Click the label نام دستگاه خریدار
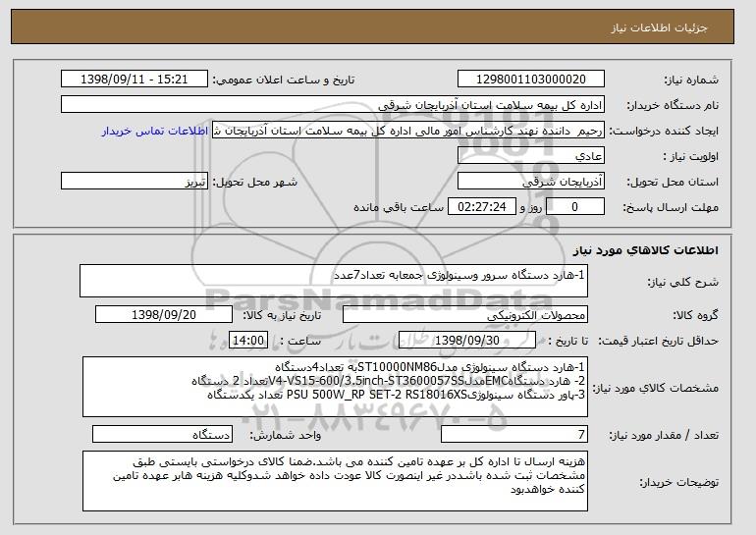 (x=673, y=105)
